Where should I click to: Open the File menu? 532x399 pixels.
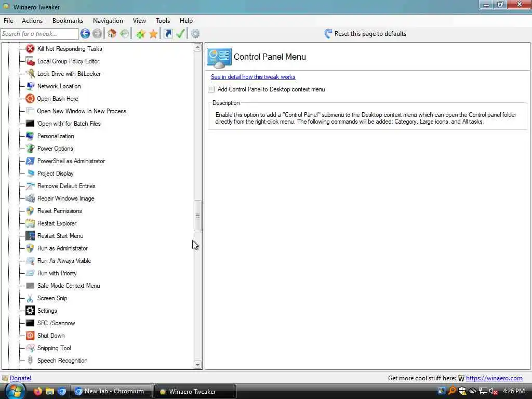coord(8,21)
